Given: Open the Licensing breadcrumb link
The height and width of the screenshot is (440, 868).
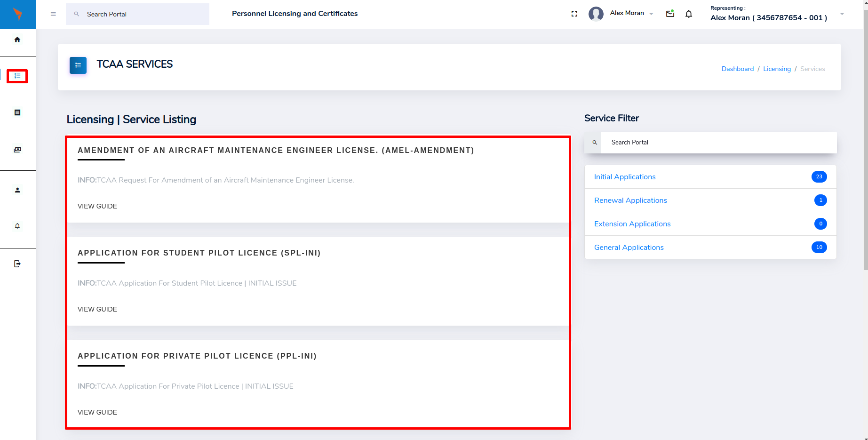Looking at the screenshot, I should point(777,69).
